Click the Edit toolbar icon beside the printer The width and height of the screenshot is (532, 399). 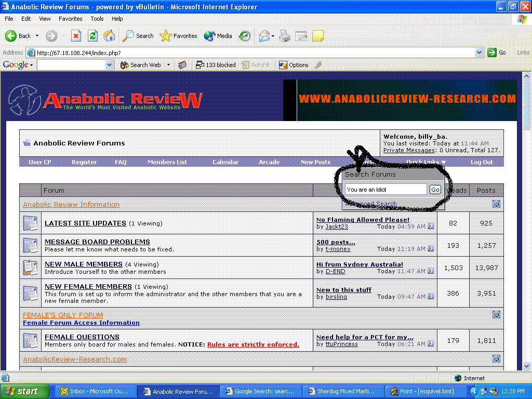(x=301, y=36)
